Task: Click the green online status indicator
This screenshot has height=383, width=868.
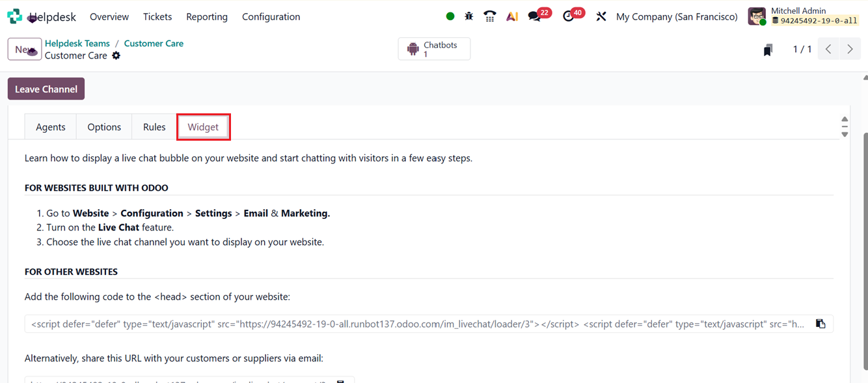Action: [x=450, y=16]
